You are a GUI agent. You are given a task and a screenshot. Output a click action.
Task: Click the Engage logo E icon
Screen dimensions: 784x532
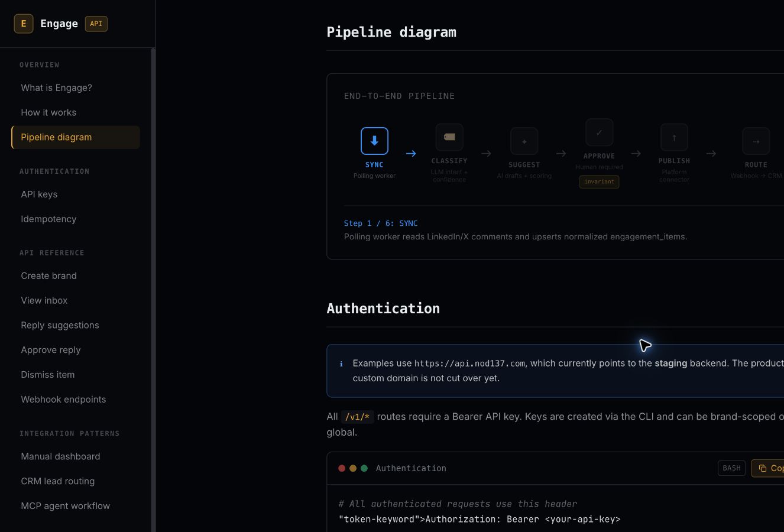click(24, 24)
